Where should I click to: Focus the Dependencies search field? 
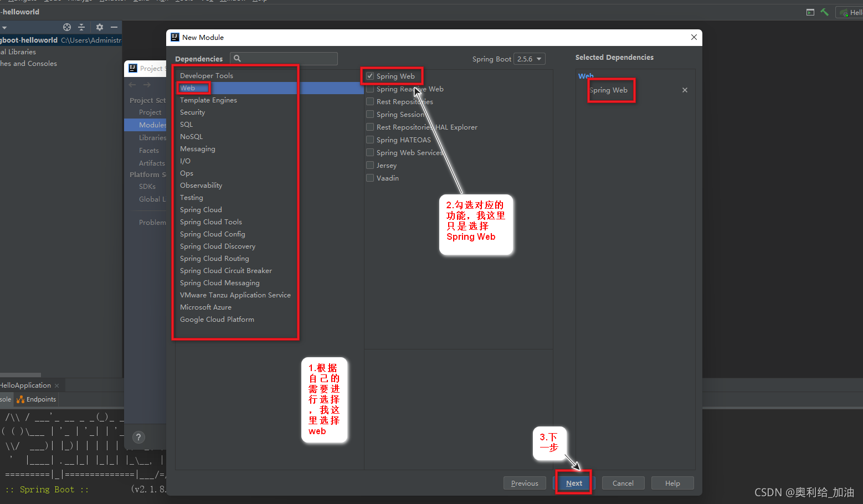[x=284, y=59]
